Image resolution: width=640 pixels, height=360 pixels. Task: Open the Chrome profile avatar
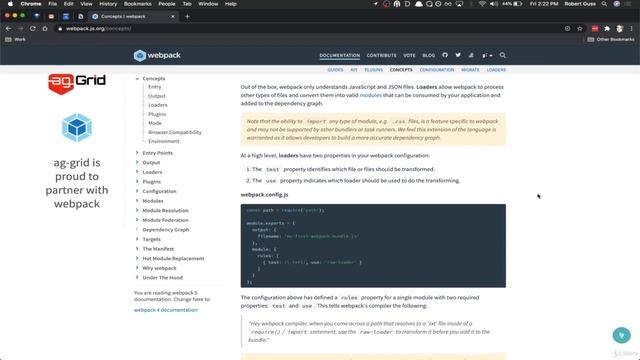coord(620,29)
